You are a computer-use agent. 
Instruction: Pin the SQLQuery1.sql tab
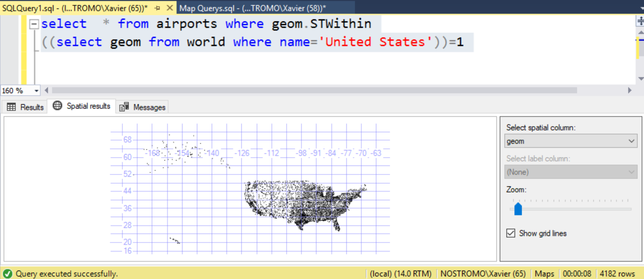tap(157, 8)
